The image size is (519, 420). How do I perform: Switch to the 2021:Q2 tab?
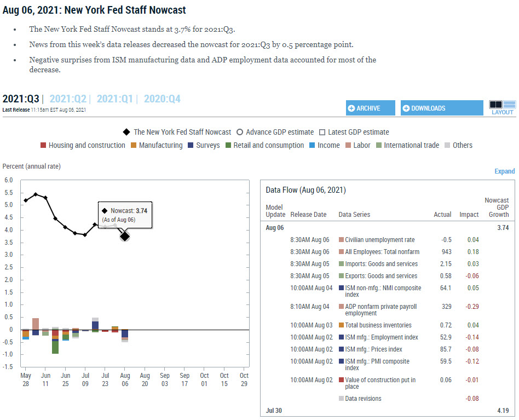68,99
